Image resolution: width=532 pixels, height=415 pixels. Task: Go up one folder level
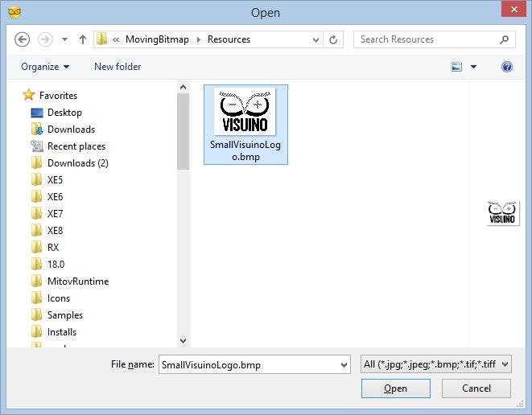coord(81,39)
